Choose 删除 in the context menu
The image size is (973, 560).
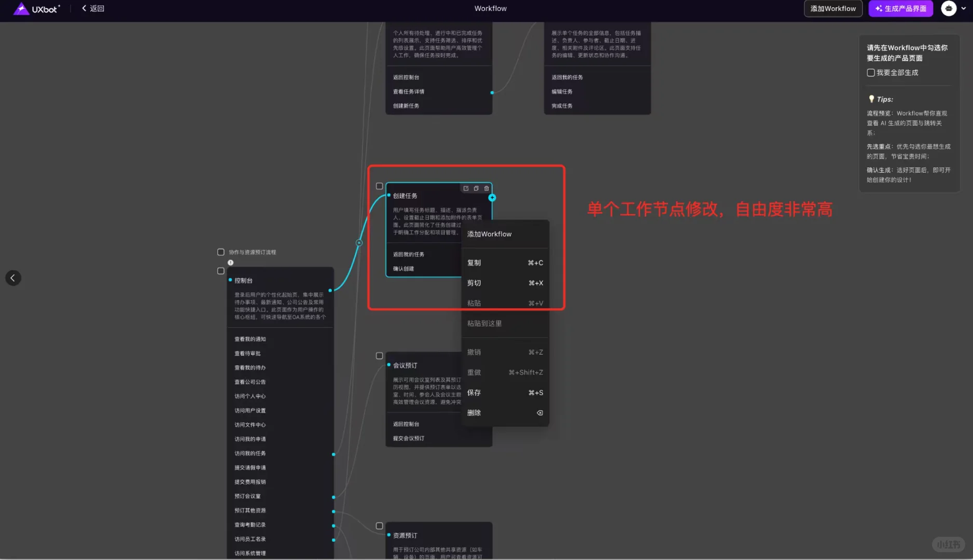point(505,413)
